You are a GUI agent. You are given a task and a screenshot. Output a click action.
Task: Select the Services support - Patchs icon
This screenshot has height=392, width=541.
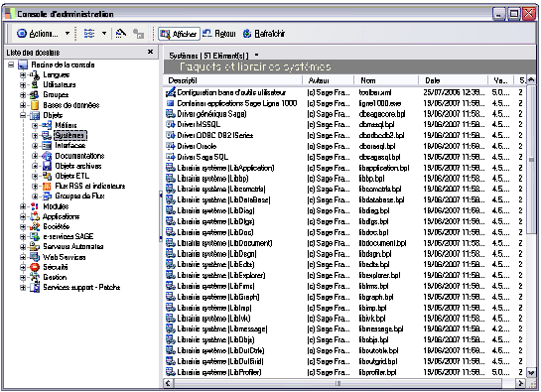[x=35, y=288]
